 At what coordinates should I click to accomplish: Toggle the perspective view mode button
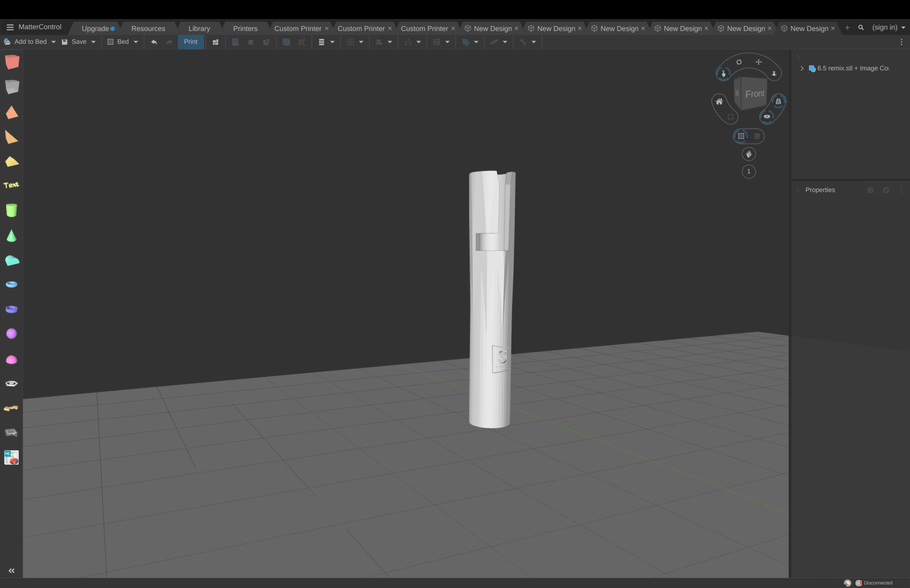click(778, 102)
